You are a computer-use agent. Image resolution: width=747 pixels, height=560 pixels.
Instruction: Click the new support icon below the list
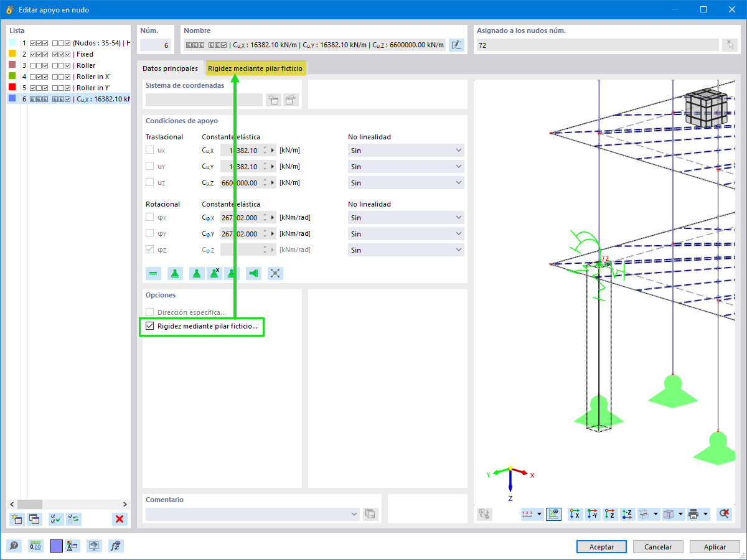(17, 519)
